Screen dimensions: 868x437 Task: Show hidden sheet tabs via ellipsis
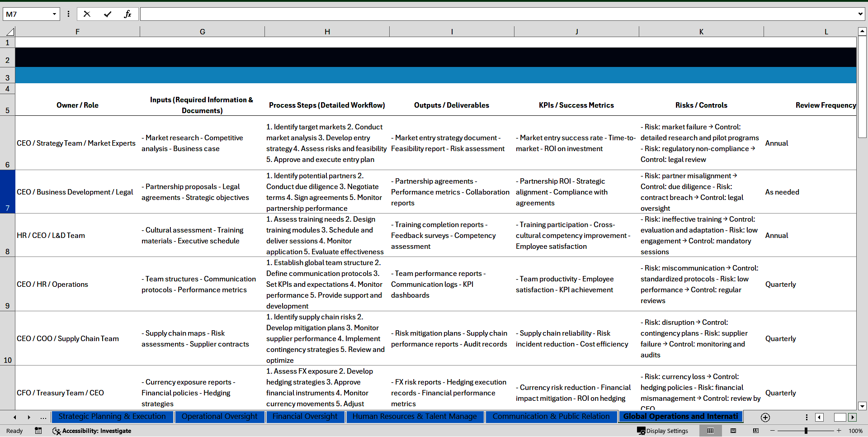(43, 417)
